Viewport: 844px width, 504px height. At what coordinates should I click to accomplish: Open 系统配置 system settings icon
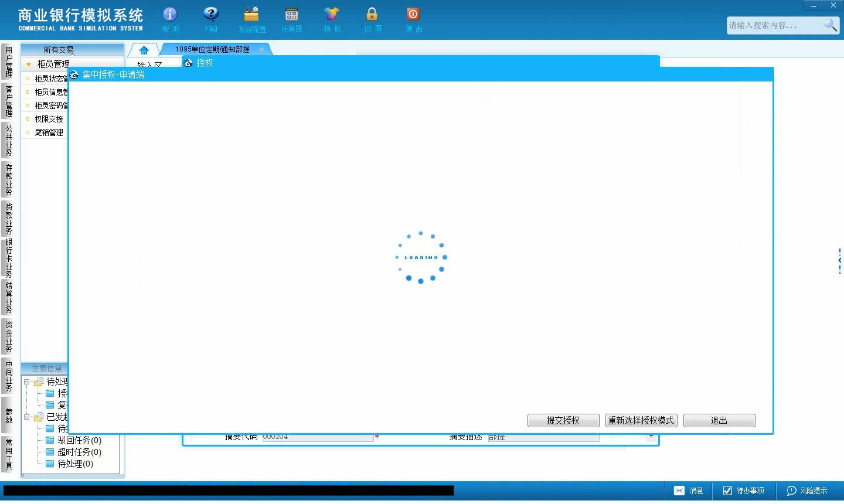[x=251, y=15]
